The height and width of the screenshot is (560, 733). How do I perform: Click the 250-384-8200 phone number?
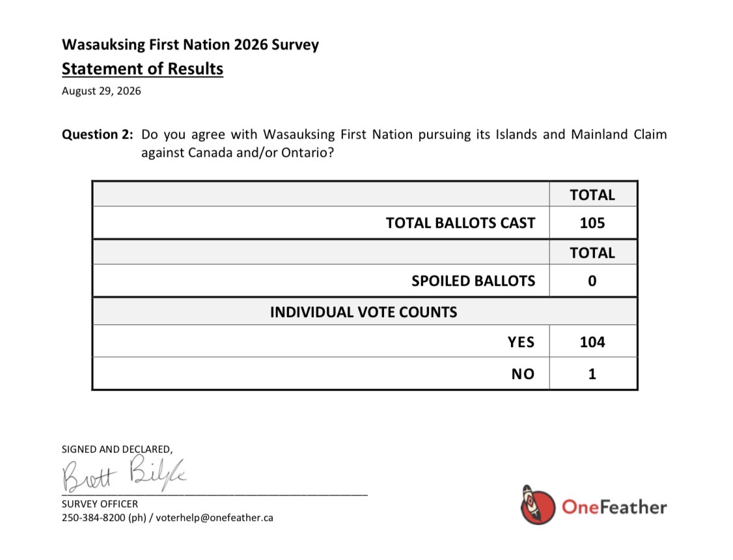(x=94, y=518)
